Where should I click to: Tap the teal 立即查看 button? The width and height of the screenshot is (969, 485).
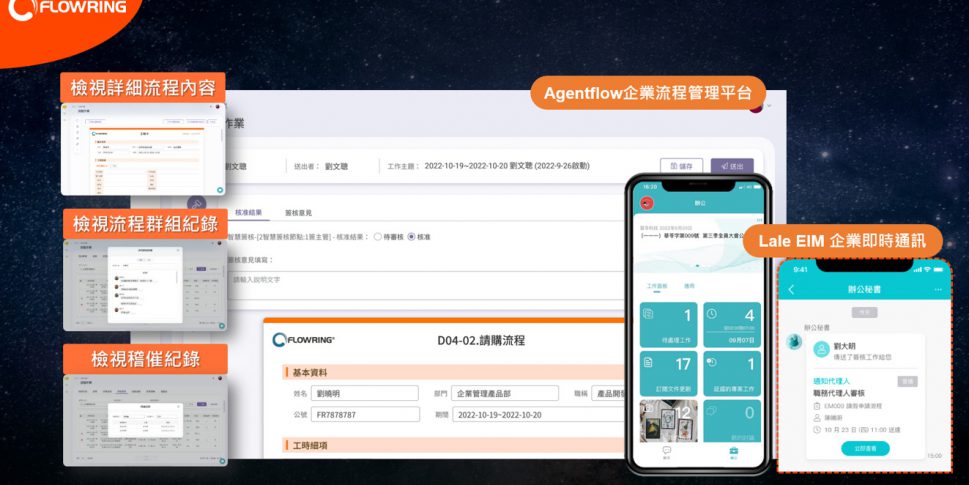[865, 449]
